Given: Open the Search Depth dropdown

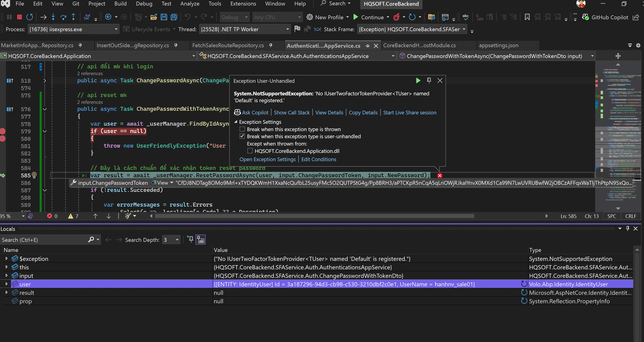Looking at the screenshot, I should (177, 240).
